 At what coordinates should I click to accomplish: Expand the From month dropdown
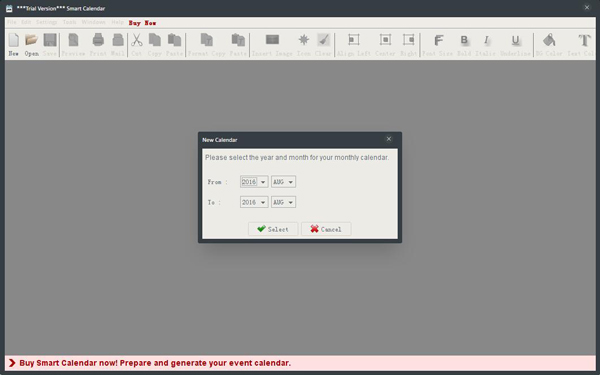coord(291,182)
